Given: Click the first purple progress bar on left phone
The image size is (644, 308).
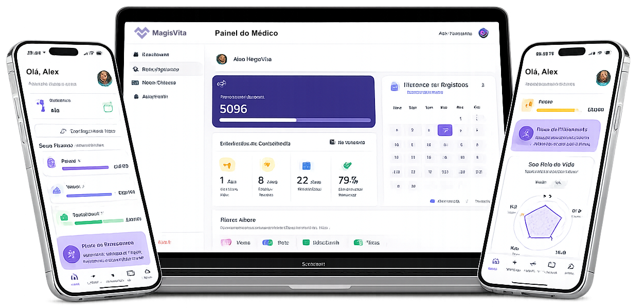Looking at the screenshot, I should pos(86,168).
